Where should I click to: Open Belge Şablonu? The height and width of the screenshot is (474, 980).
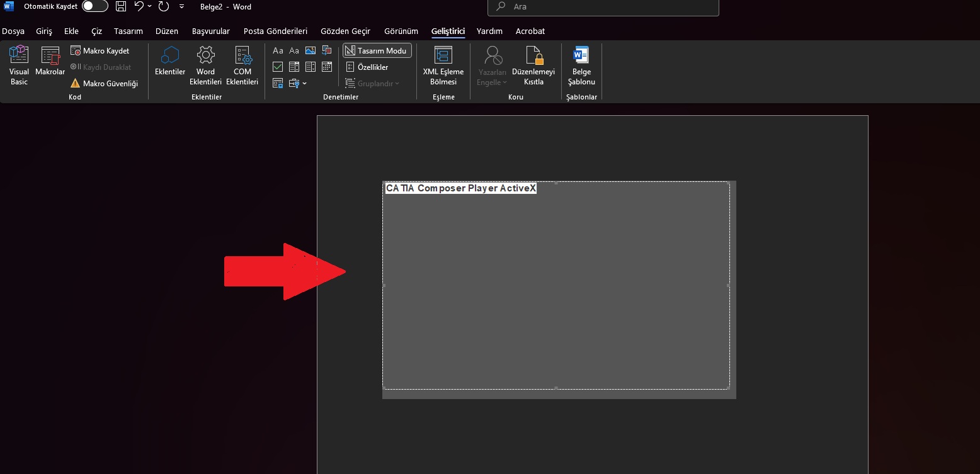(581, 65)
